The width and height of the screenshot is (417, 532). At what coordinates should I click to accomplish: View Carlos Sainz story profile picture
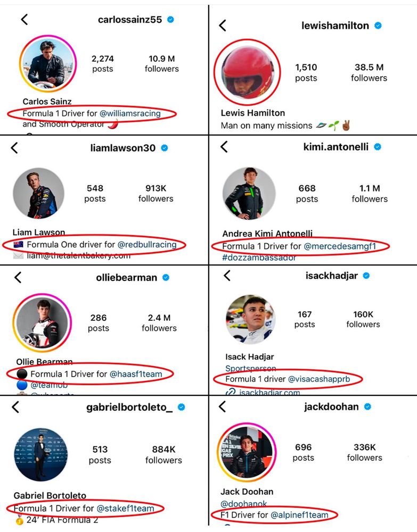point(48,64)
